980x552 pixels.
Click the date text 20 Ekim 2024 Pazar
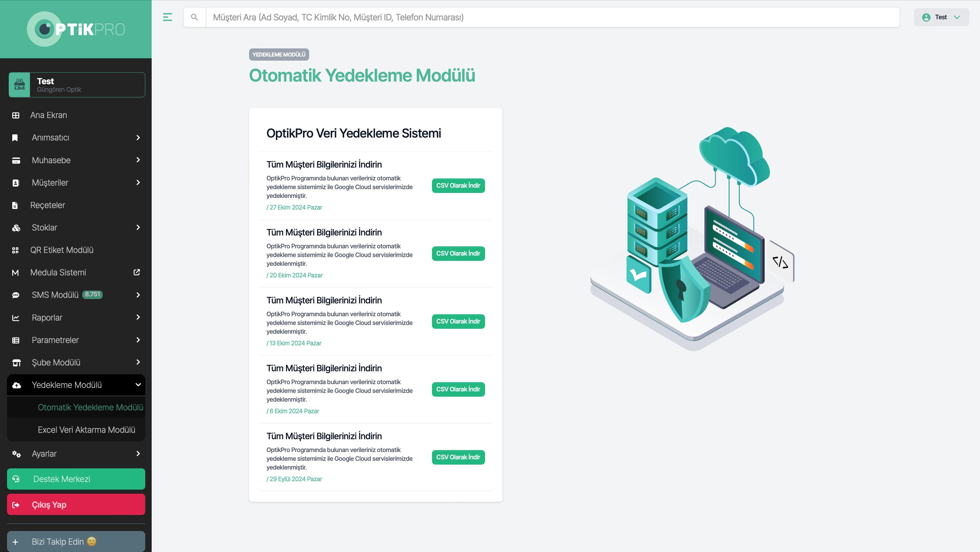pyautogui.click(x=296, y=275)
